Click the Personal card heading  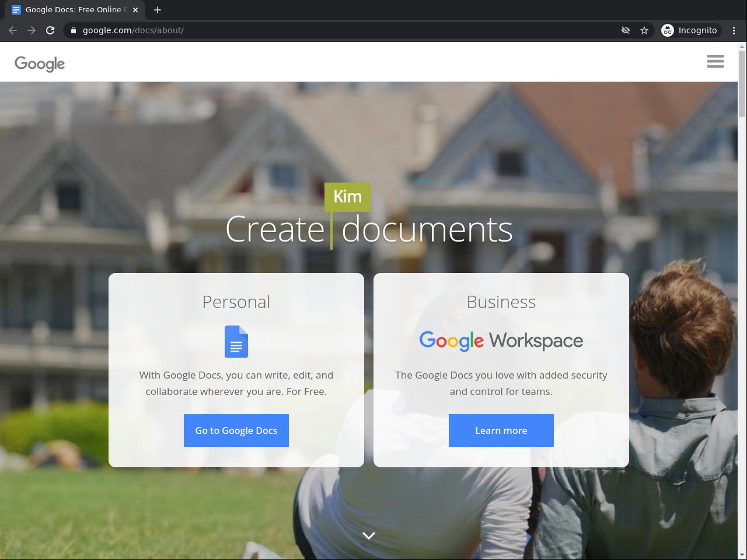[x=236, y=302]
